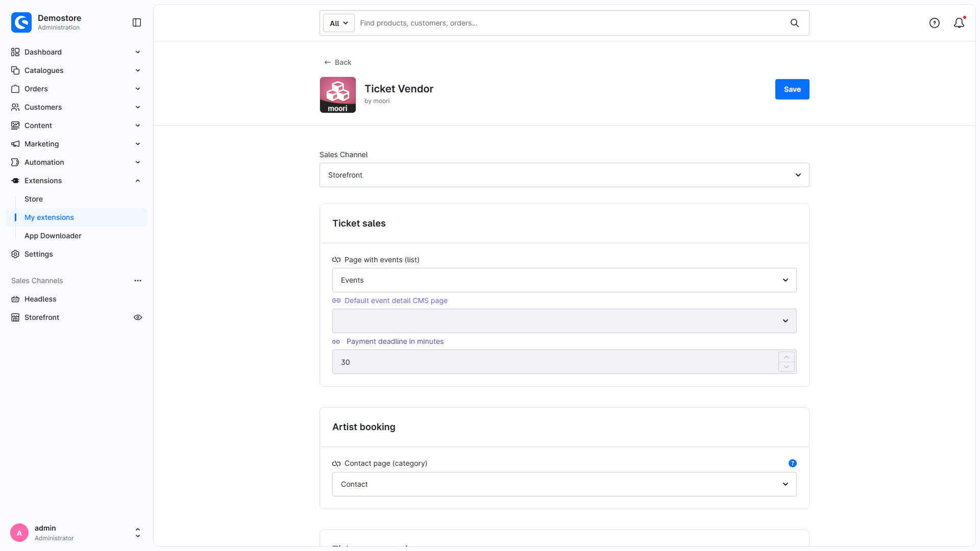Go back via the Back link

coord(338,62)
